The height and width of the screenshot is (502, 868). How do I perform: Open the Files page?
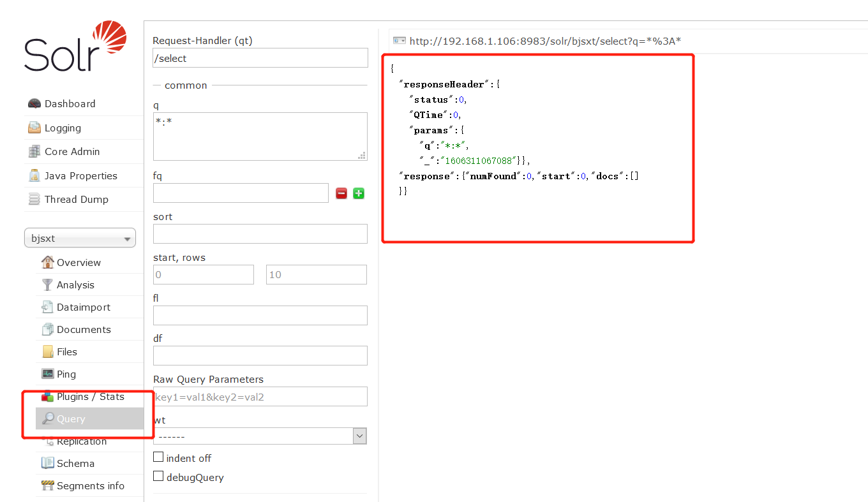67,351
